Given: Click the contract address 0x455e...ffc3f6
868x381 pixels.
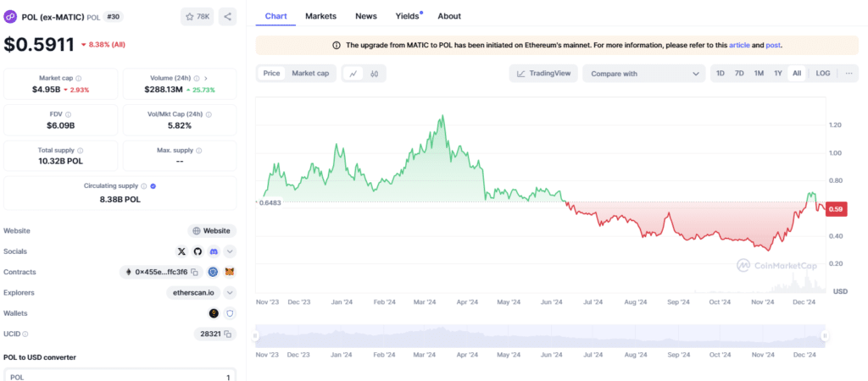Looking at the screenshot, I should coord(161,272).
